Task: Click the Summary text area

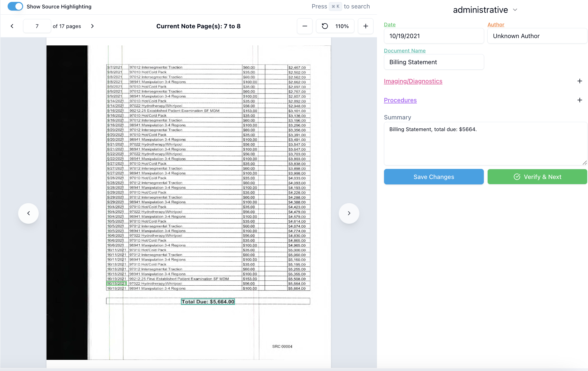Action: [x=485, y=143]
